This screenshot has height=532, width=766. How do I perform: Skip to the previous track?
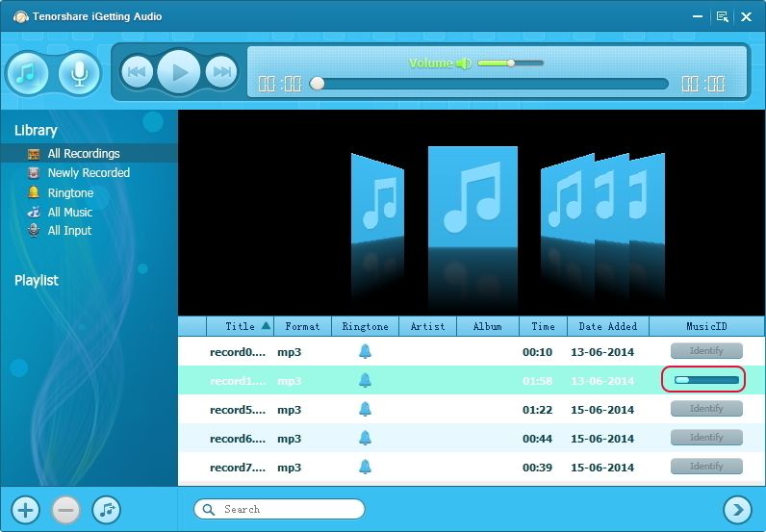click(138, 72)
